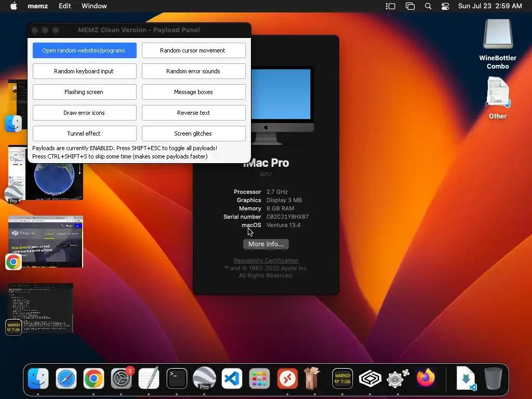This screenshot has height=399, width=532.
Task: Select the Other desktop file icon
Action: click(x=498, y=98)
